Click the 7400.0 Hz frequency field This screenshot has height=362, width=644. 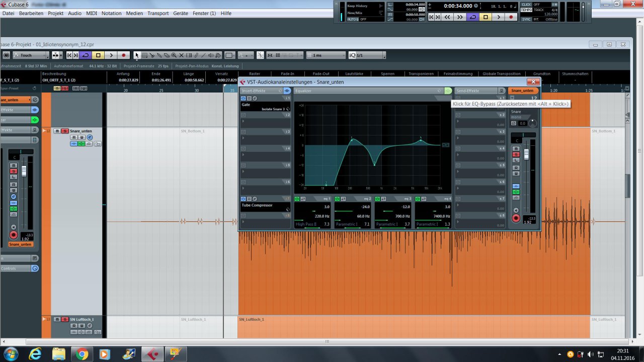441,216
